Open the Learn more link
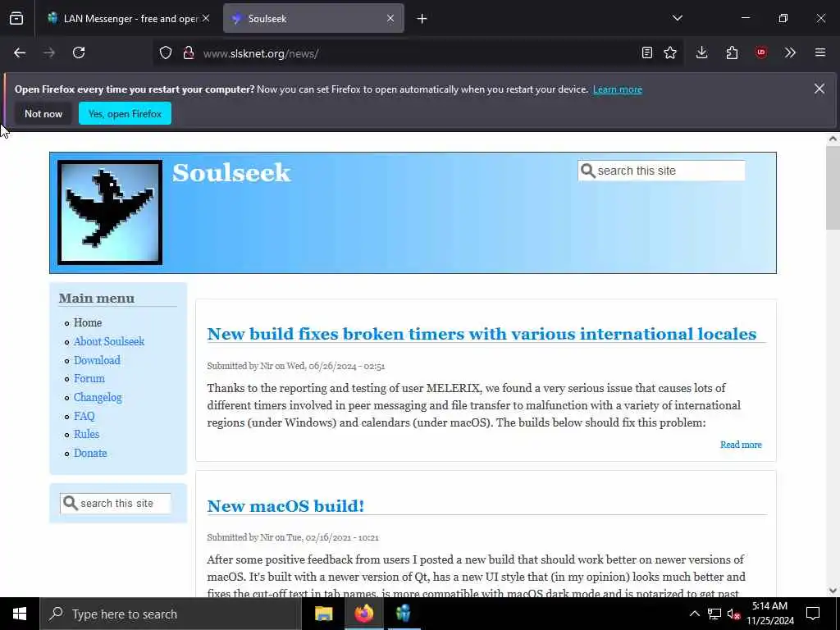This screenshot has height=630, width=840. click(x=617, y=89)
